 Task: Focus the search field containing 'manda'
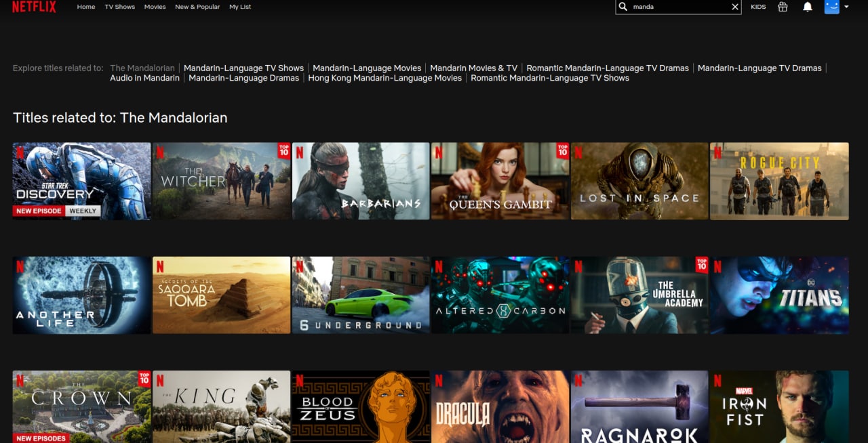[x=679, y=7]
